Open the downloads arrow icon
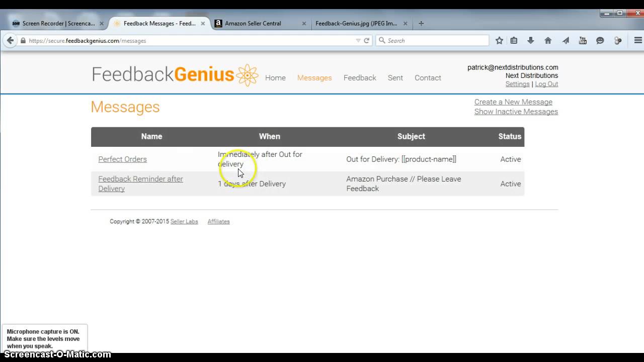 pyautogui.click(x=531, y=41)
